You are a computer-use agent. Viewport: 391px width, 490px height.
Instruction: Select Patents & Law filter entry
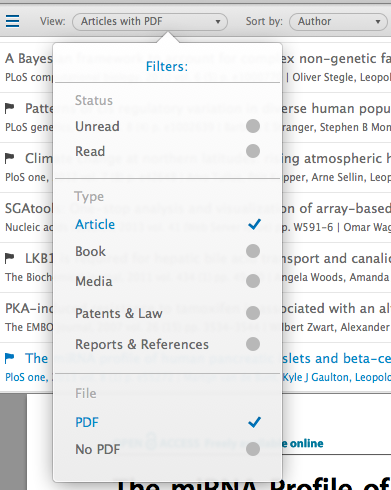tap(167, 313)
